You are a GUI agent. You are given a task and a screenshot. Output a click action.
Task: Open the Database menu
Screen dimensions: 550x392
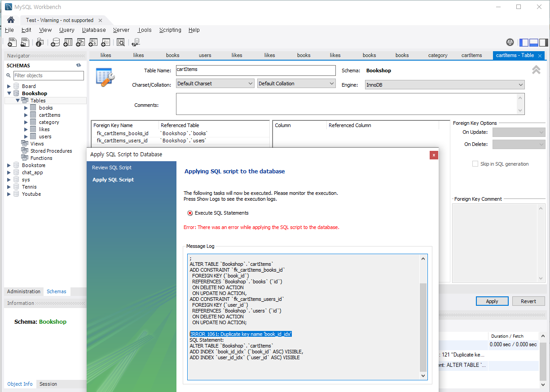94,30
